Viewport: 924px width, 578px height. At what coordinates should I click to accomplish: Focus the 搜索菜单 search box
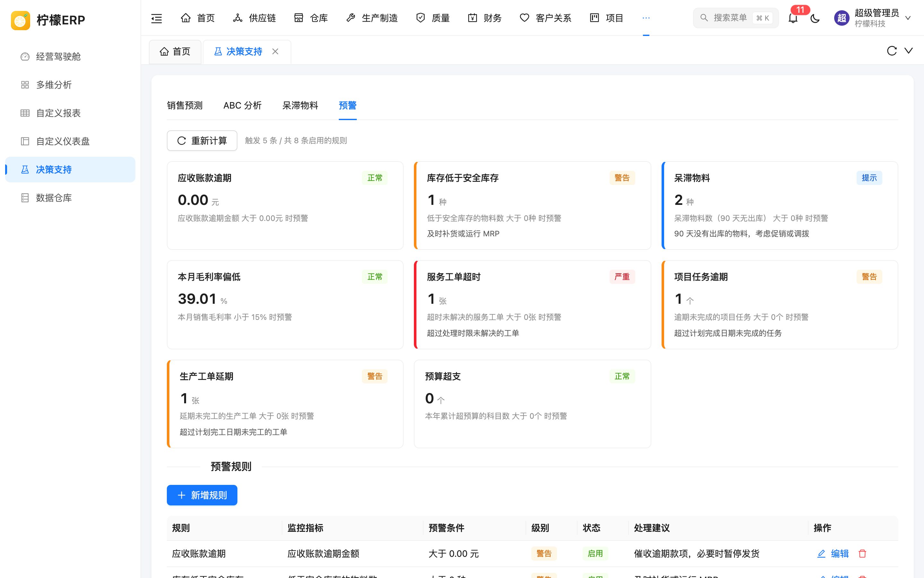(735, 18)
